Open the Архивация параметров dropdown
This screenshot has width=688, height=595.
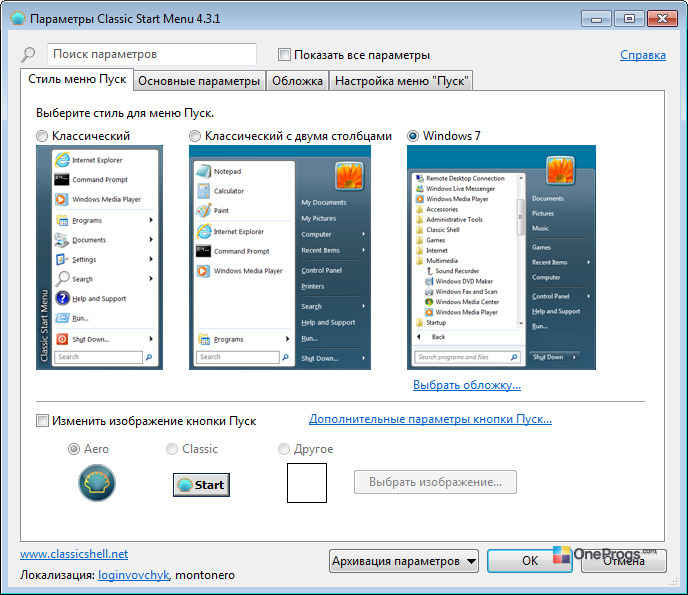point(404,561)
